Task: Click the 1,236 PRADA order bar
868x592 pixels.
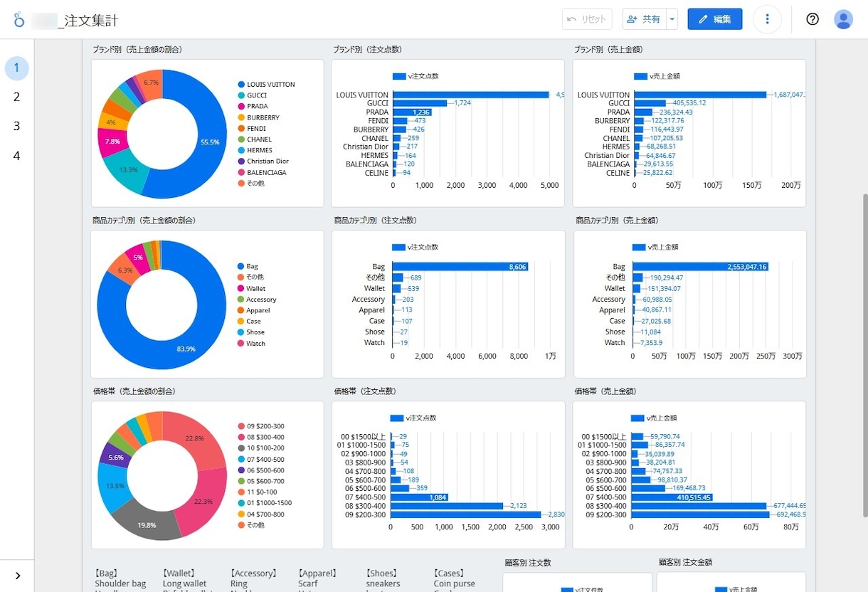Action: 413,112
